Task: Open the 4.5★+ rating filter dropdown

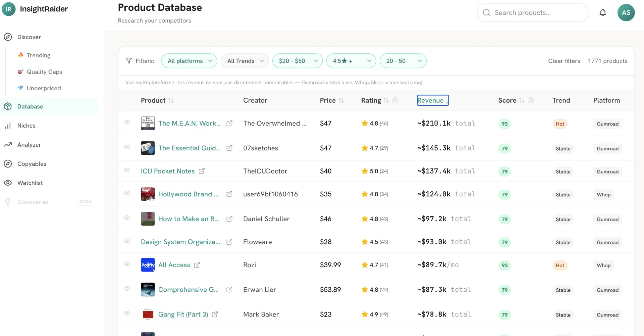Action: (351, 61)
